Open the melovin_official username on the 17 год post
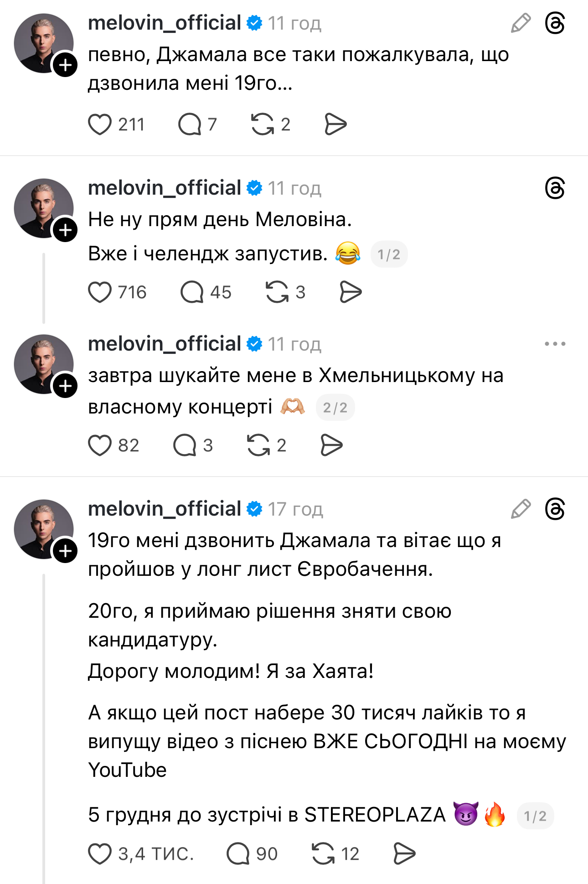 [164, 509]
